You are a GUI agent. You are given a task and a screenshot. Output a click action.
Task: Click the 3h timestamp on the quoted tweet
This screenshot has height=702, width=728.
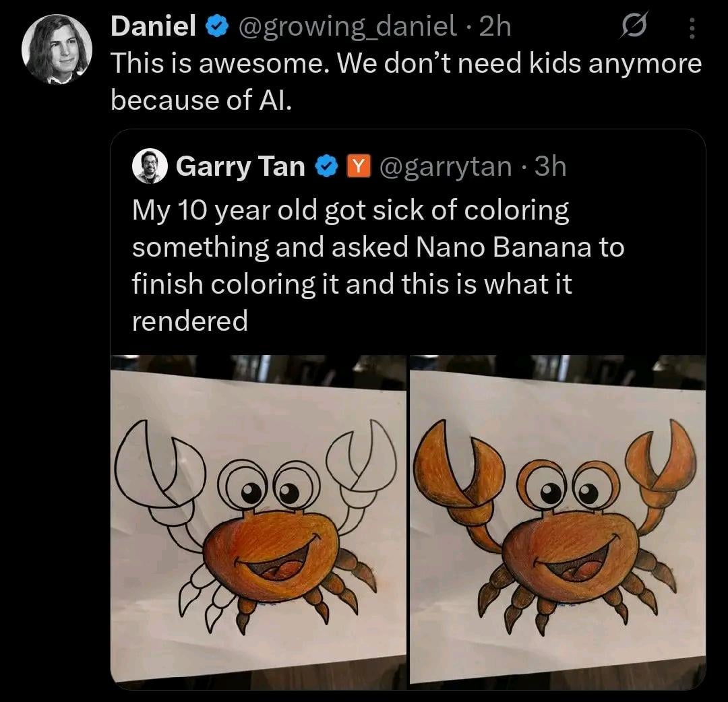point(550,166)
